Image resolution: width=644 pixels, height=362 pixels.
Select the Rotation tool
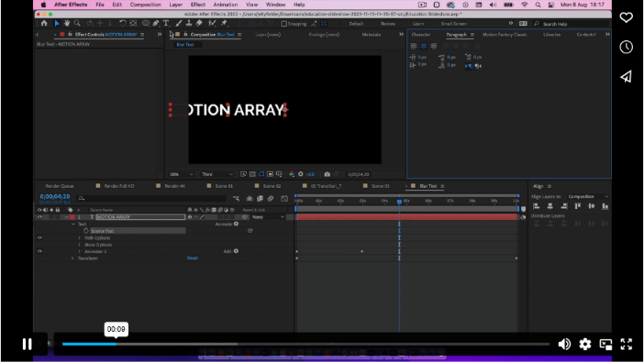pos(122,24)
